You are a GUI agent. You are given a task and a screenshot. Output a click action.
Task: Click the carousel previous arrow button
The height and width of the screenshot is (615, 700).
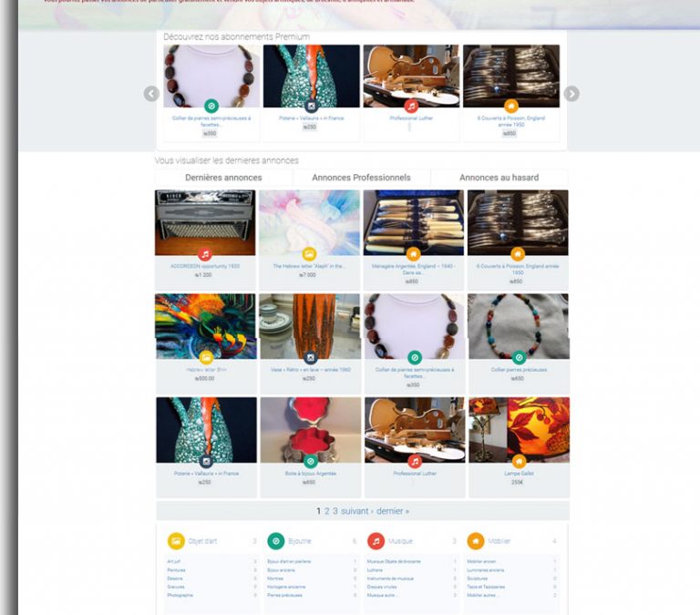click(x=151, y=94)
